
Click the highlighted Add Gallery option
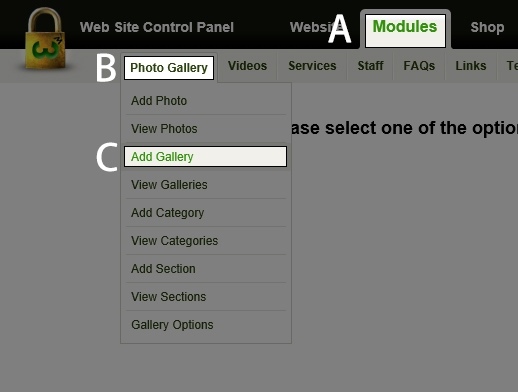pos(205,157)
